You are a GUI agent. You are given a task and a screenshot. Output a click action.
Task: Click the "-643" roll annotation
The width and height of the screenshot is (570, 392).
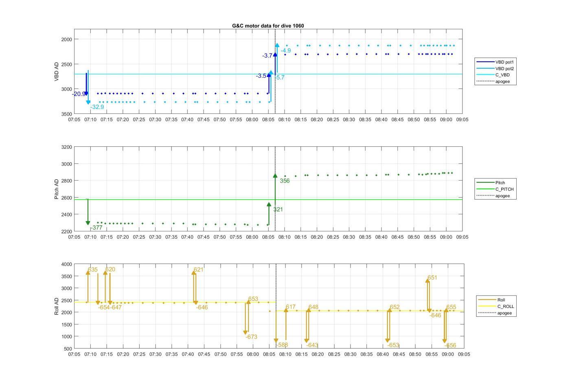click(312, 345)
